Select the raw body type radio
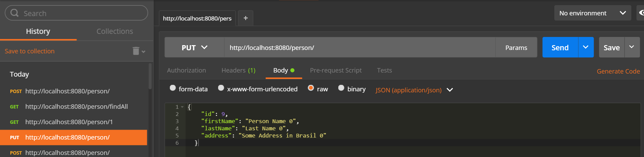Viewport: 644px width, 157px height. [x=311, y=88]
